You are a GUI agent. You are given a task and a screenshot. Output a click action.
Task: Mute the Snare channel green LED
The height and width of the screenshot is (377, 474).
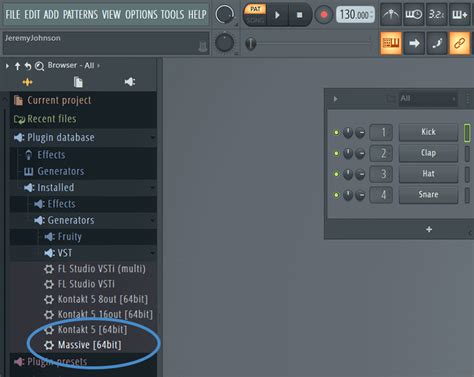pyautogui.click(x=336, y=195)
